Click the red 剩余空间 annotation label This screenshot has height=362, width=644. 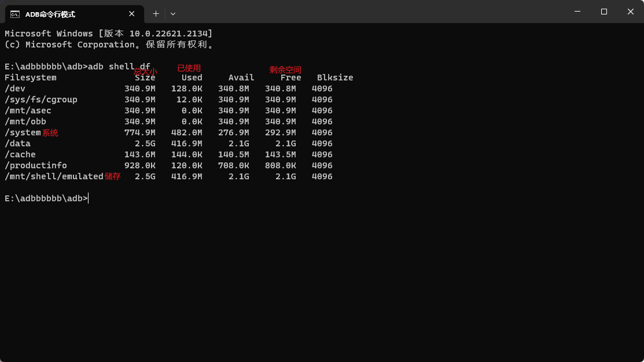285,70
